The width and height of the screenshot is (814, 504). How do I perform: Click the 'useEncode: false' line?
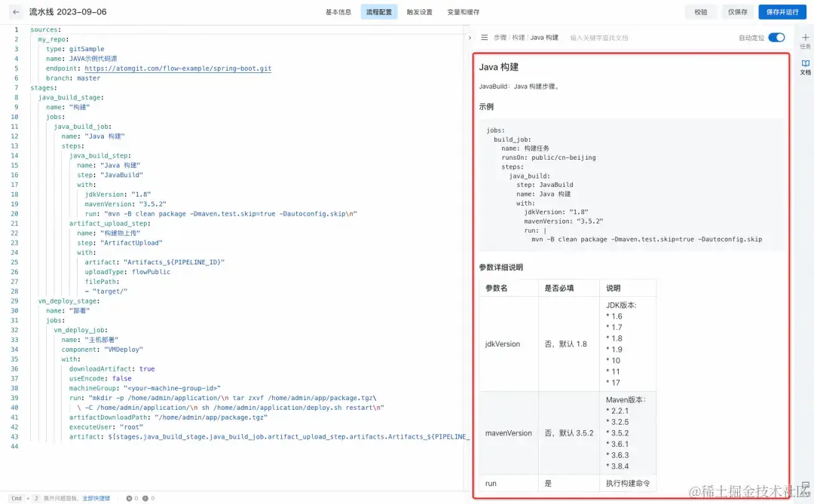click(x=100, y=378)
